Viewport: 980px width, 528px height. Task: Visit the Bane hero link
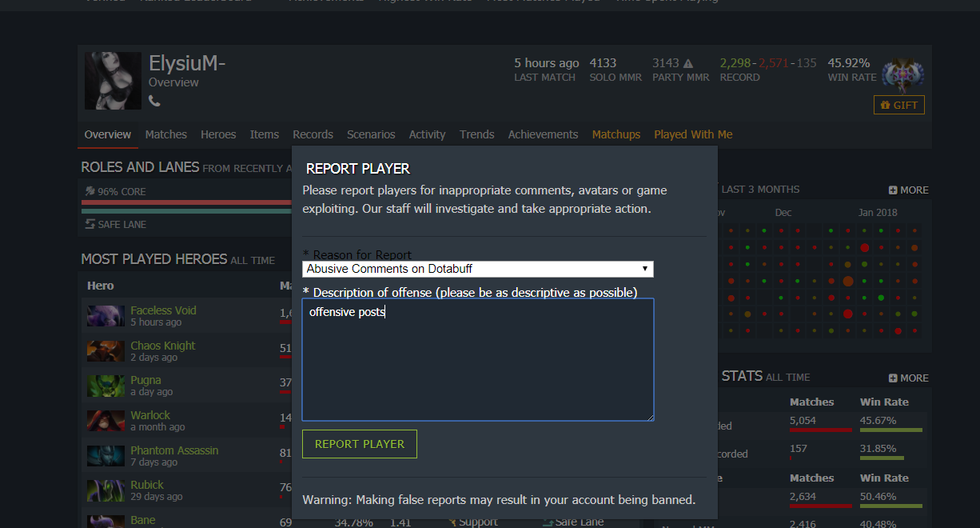143,520
